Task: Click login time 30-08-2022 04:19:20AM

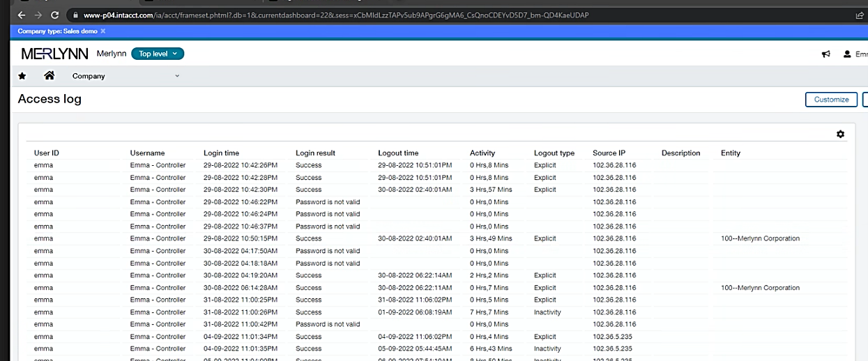Action: click(x=241, y=275)
